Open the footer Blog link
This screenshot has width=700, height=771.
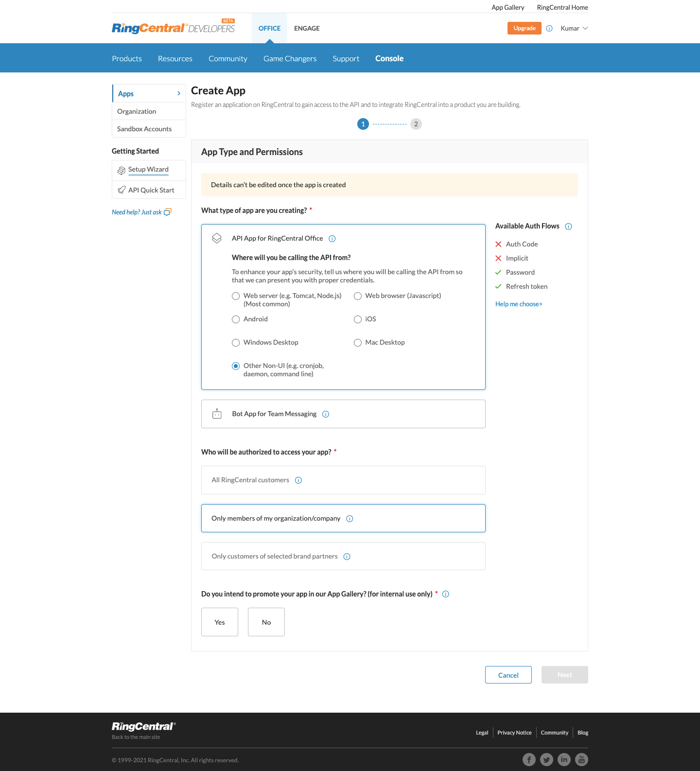coord(583,733)
